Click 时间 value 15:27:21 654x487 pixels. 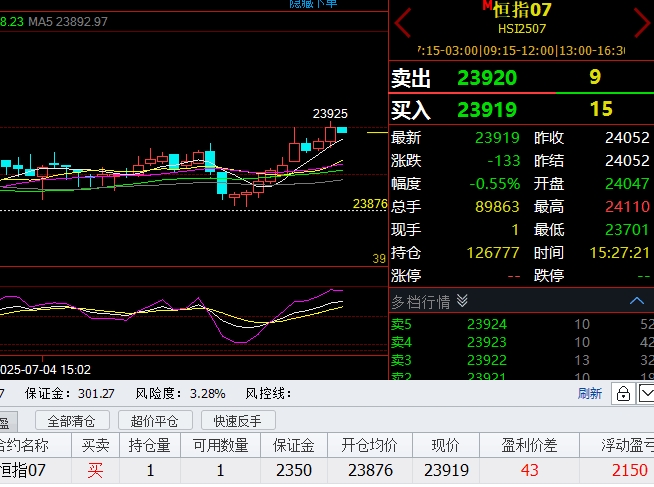point(620,253)
